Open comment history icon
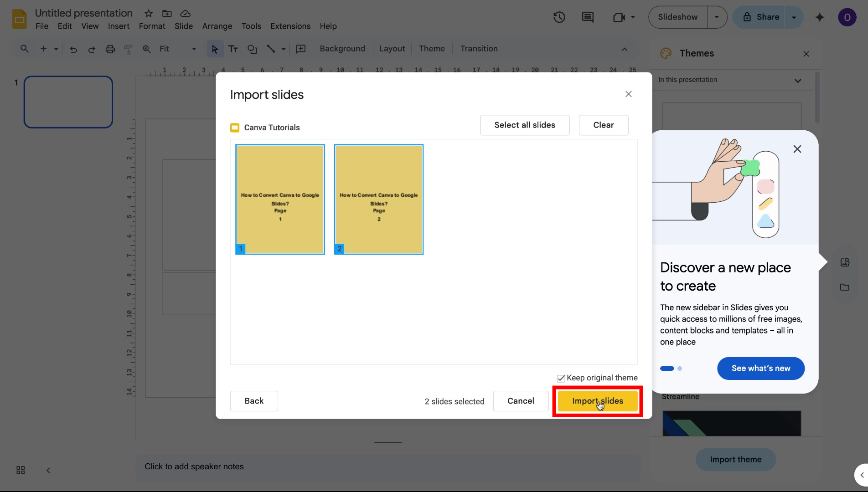This screenshot has height=492, width=868. pos(587,17)
